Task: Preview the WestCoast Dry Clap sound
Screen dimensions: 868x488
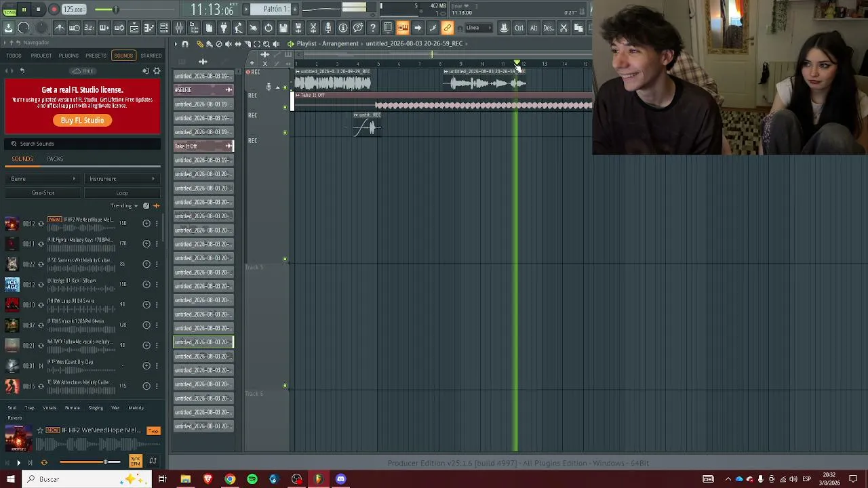Action: coord(41,366)
